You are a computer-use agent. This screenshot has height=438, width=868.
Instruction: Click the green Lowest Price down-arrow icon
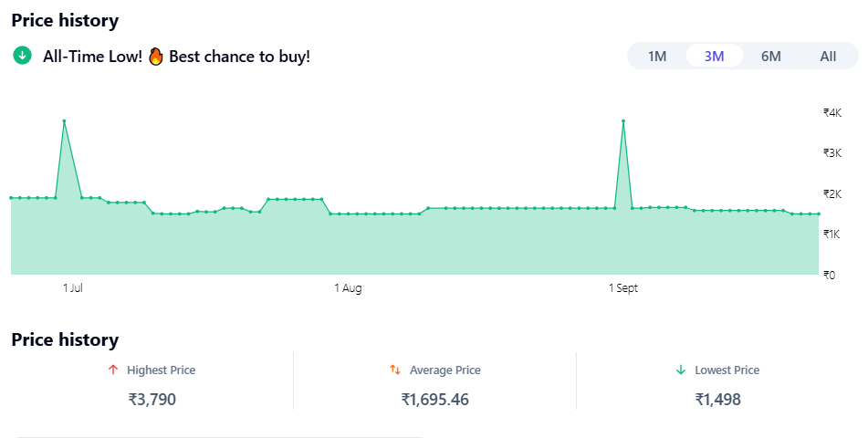(x=680, y=370)
